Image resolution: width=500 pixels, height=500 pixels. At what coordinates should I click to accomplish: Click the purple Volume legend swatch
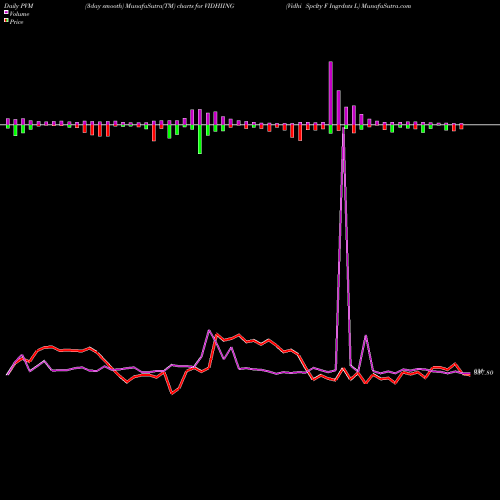[x=6, y=13]
